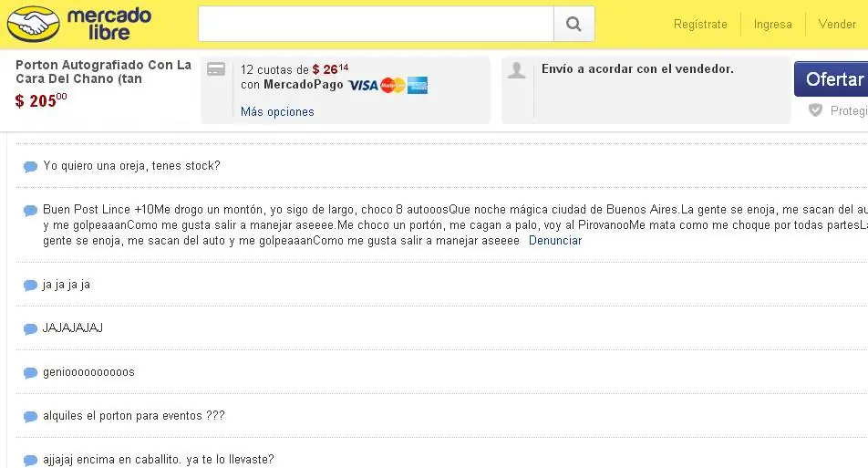868x468 pixels.
Task: Click speech bubble icon beside 'geniooooooooos'
Action: click(30, 373)
